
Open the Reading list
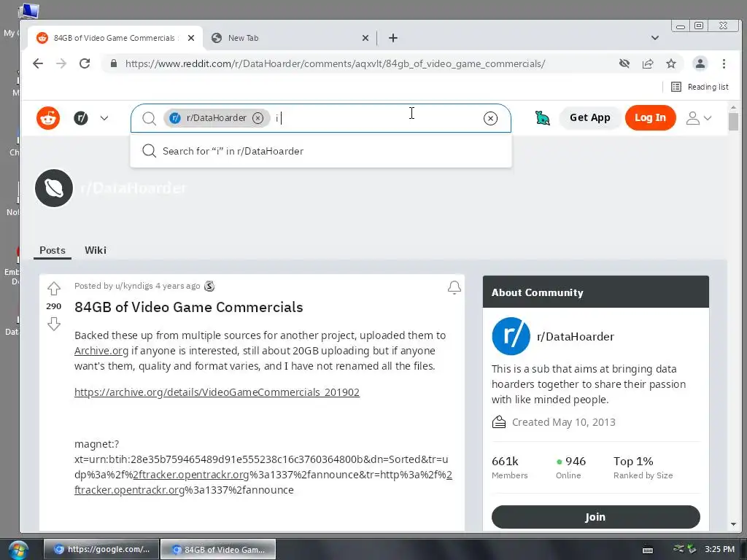point(700,87)
